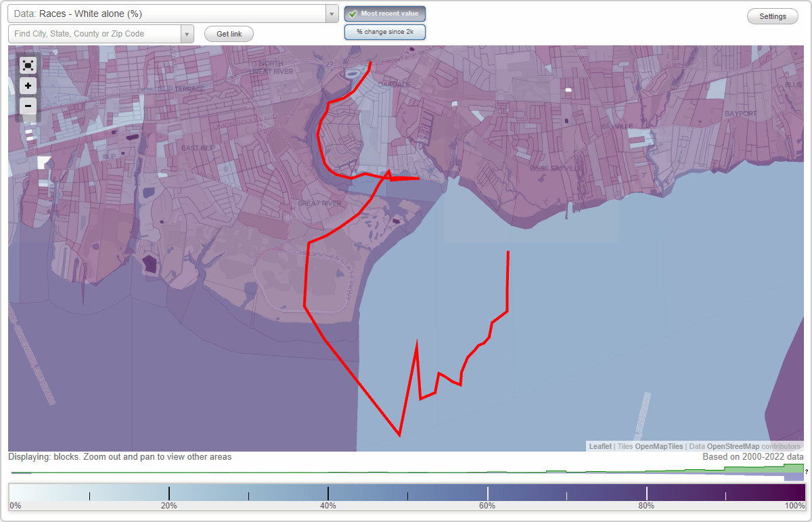Zoom in using the plus button
Screen dimensions: 812x522
pyautogui.click(x=28, y=86)
